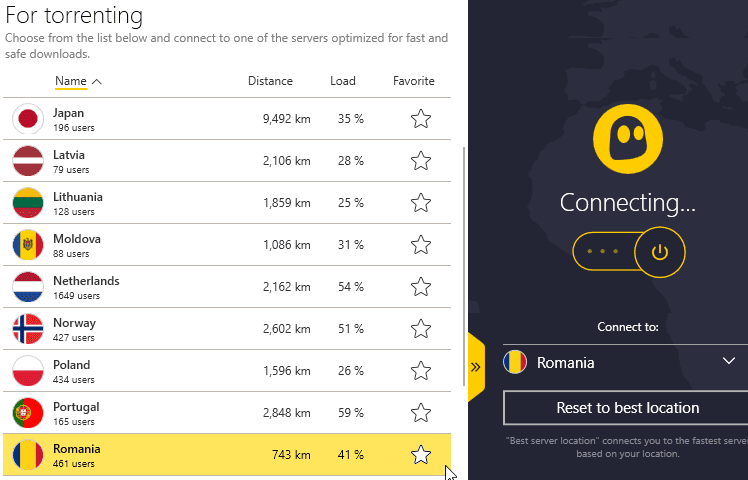Select the Portugal flag icon
This screenshot has width=748, height=480.
pyautogui.click(x=28, y=413)
